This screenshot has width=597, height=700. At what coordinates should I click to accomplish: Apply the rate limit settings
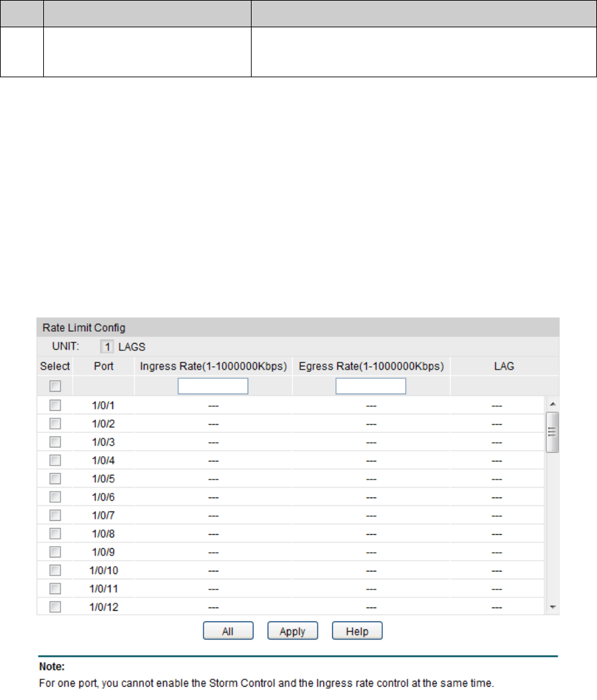click(x=293, y=631)
